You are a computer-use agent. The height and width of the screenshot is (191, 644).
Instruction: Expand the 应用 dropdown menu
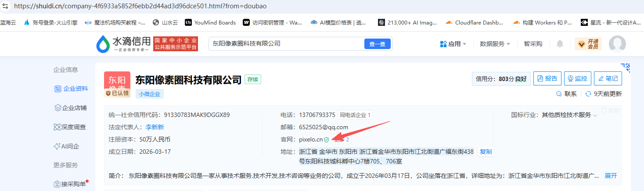453,44
